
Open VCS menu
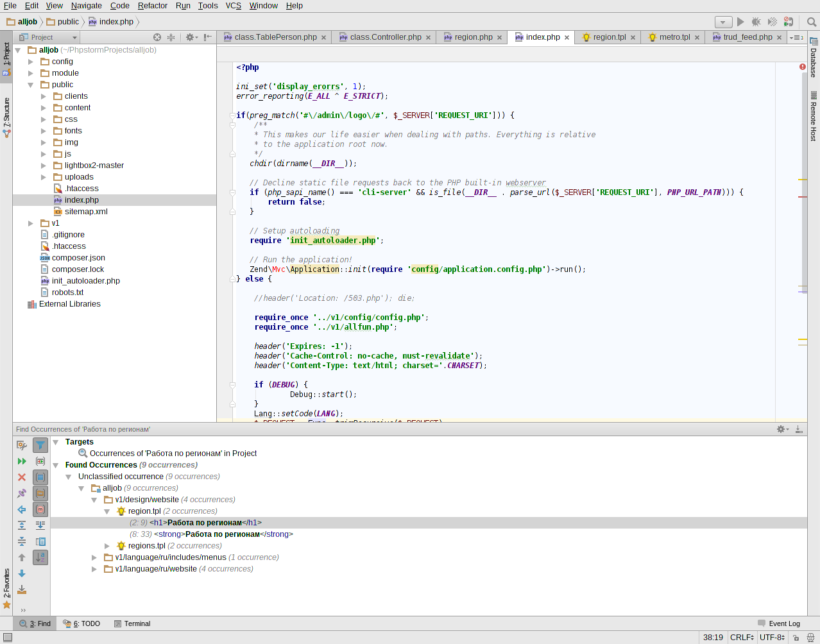click(x=234, y=5)
